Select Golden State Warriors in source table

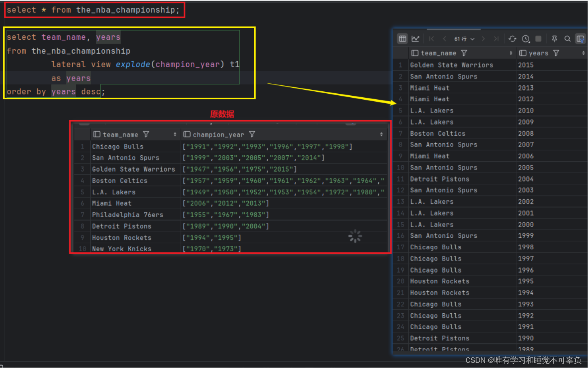[133, 169]
